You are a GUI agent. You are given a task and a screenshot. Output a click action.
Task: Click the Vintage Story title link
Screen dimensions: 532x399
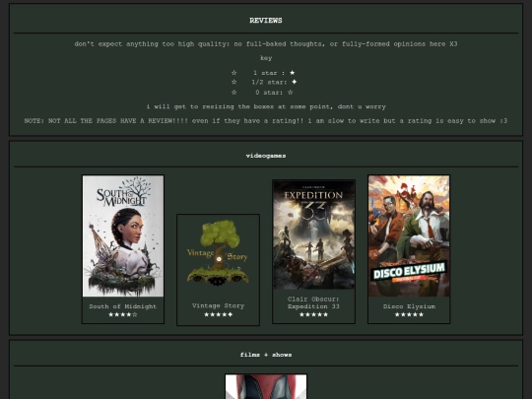click(x=218, y=305)
